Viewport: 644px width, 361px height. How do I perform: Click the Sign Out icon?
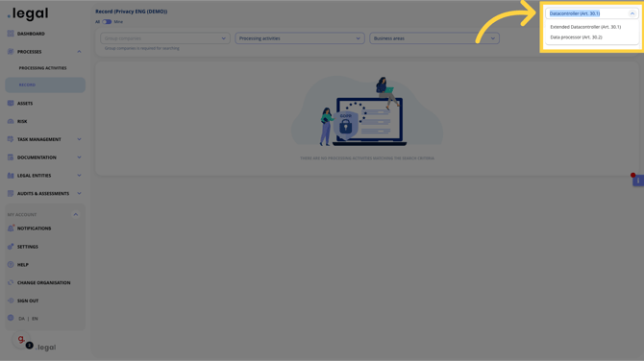[x=11, y=301]
